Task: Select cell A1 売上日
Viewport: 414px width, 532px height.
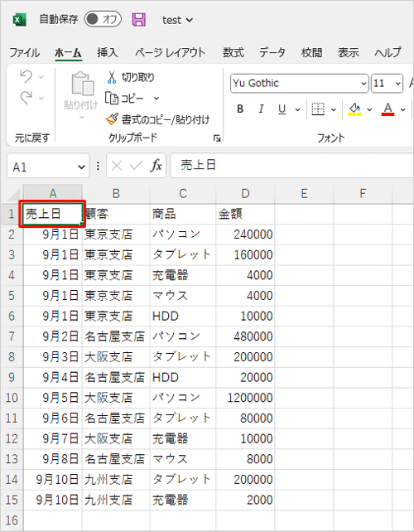Action: click(52, 214)
